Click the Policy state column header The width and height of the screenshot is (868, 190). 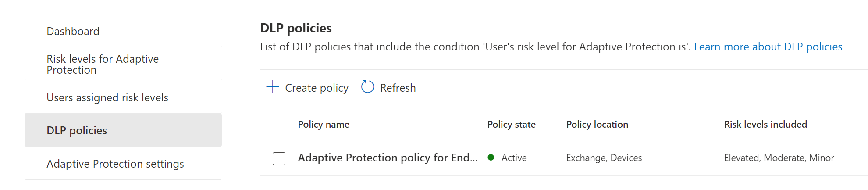coord(511,125)
